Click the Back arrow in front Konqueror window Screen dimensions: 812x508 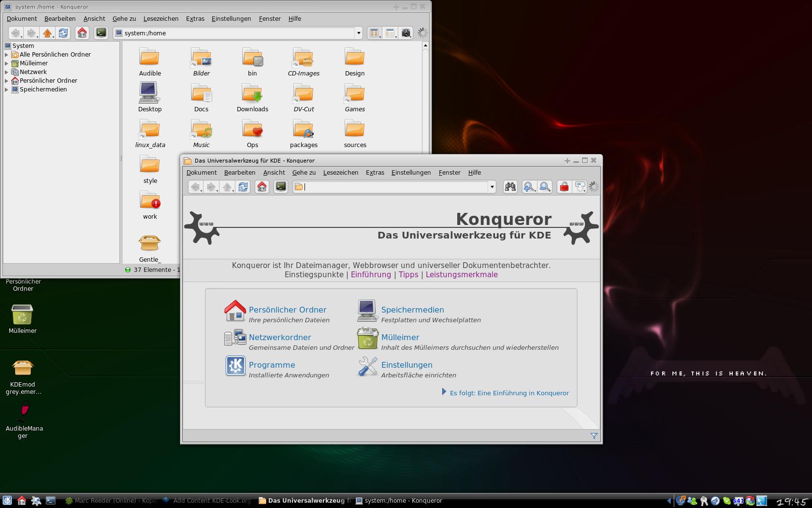[195, 187]
